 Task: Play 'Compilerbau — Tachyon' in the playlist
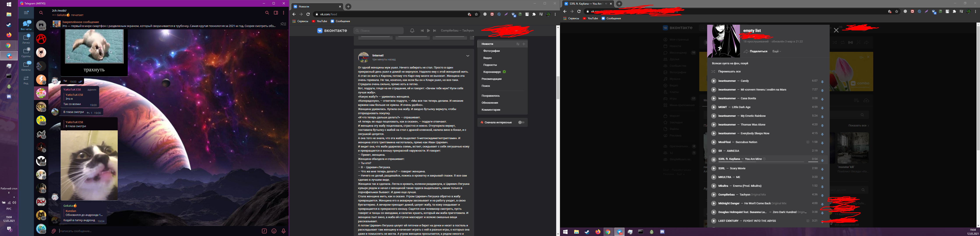(x=714, y=195)
